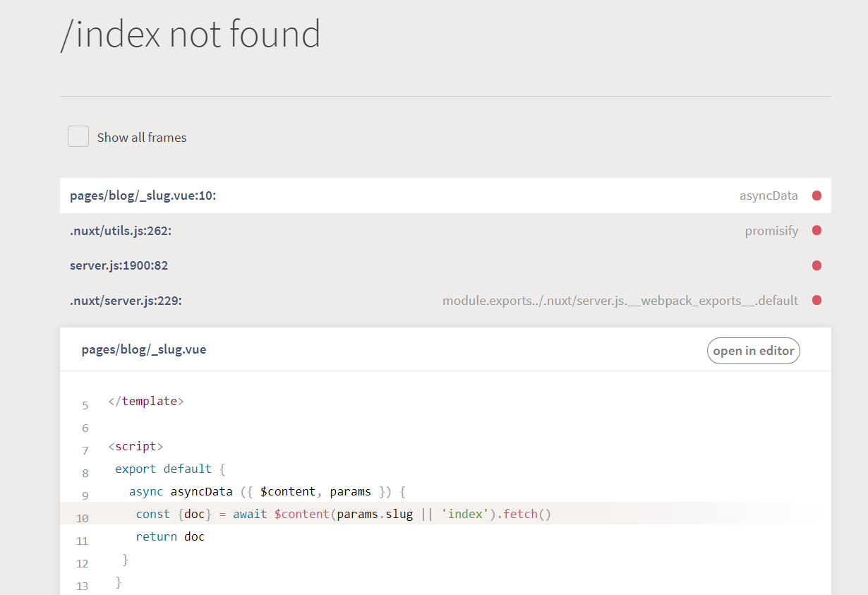868x595 pixels.
Task: Select the .nuxt/server.js:229 frame row
Action: point(125,300)
